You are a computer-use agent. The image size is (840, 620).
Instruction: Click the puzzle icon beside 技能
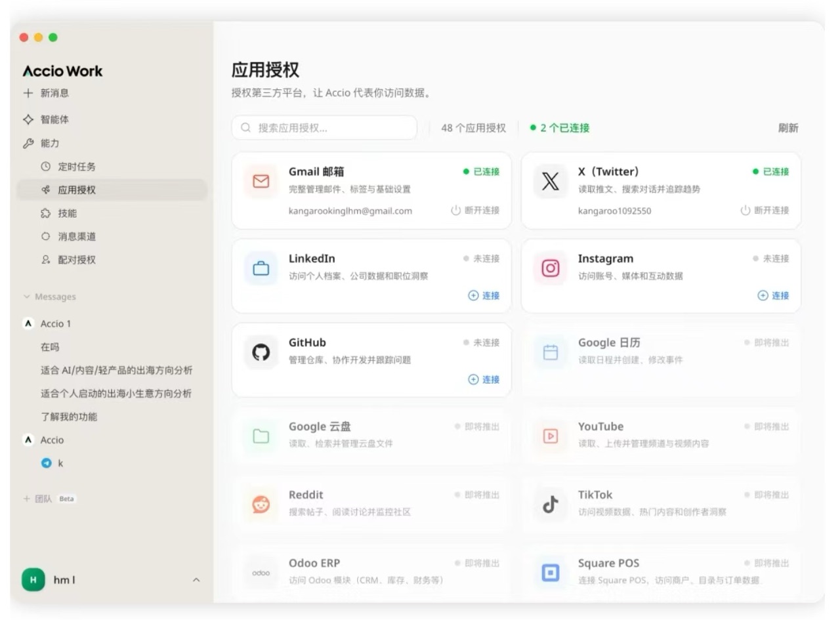[45, 213]
